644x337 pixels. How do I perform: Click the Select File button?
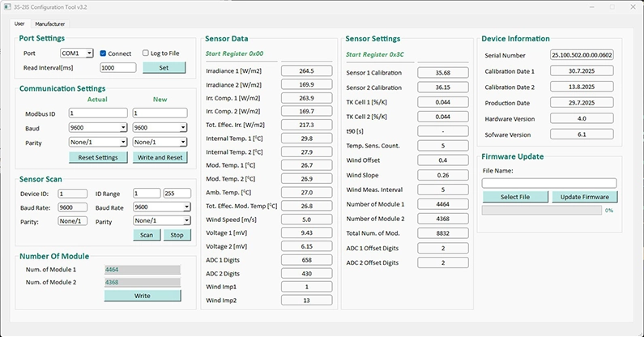pos(514,197)
